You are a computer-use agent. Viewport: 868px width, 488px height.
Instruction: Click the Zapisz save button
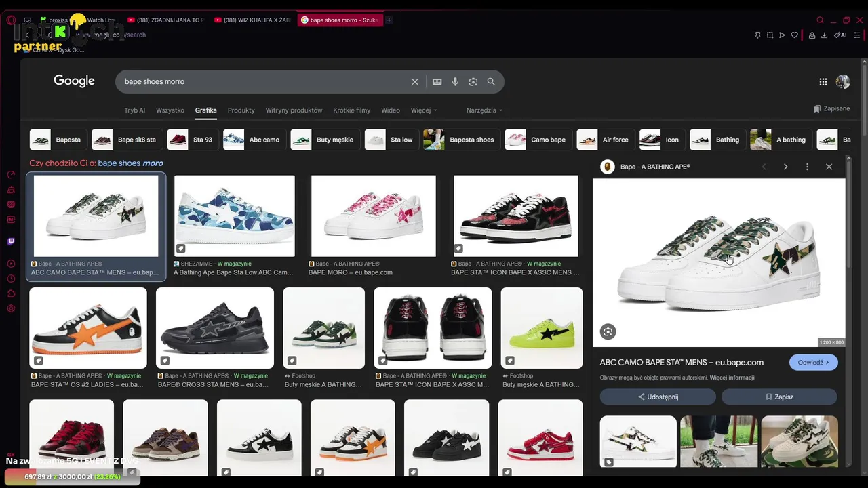tap(779, 396)
